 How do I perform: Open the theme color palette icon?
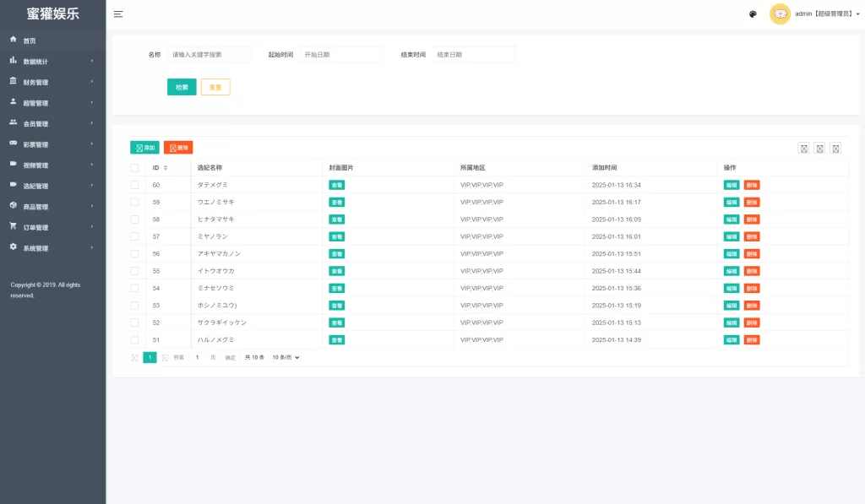click(753, 14)
